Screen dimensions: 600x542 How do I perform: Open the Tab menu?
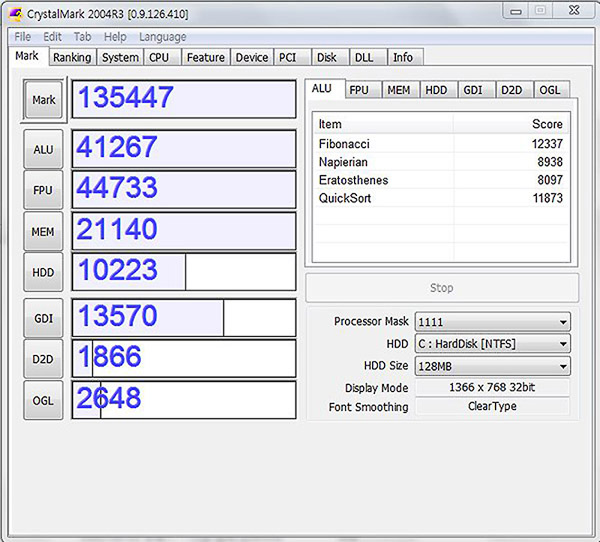point(82,37)
